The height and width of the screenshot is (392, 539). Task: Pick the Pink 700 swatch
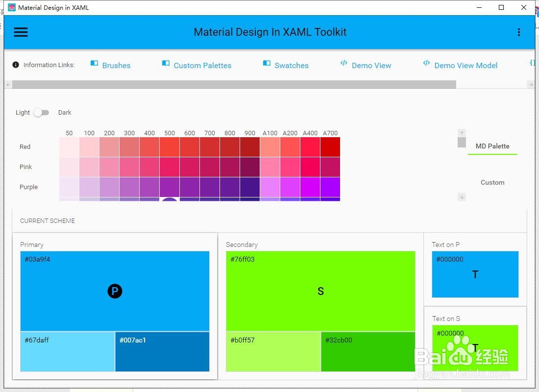pyautogui.click(x=210, y=167)
